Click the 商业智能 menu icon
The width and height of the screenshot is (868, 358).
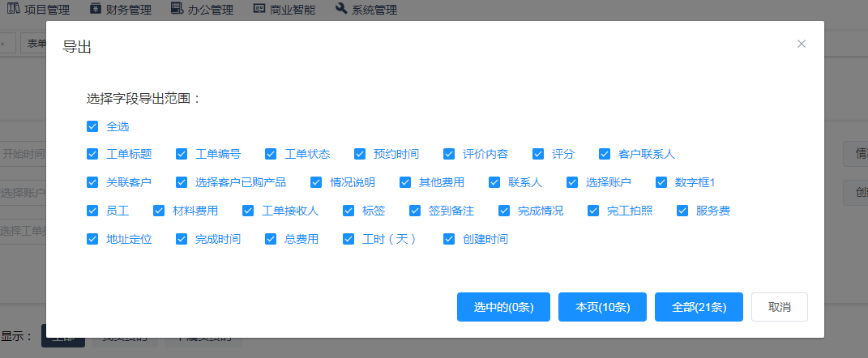259,9
